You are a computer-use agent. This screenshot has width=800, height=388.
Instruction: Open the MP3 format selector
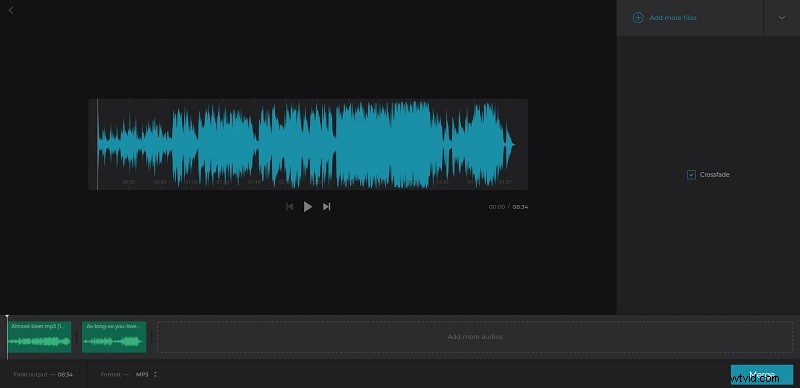146,374
